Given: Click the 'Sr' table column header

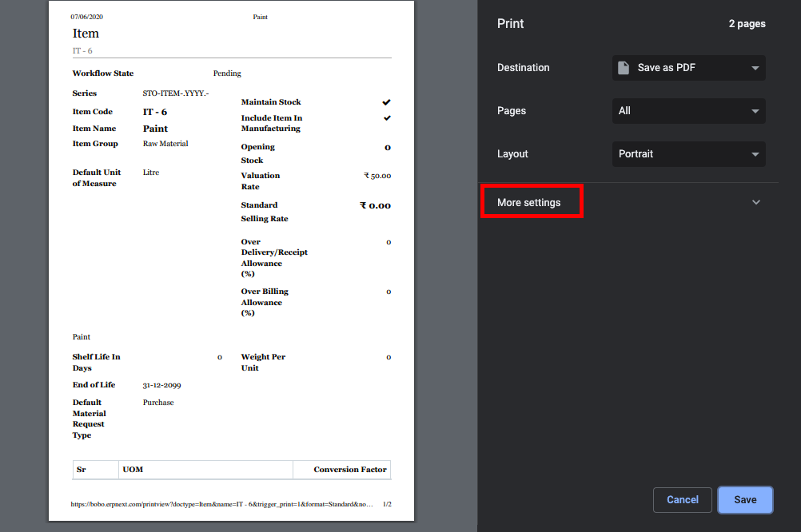Looking at the screenshot, I should [82, 469].
